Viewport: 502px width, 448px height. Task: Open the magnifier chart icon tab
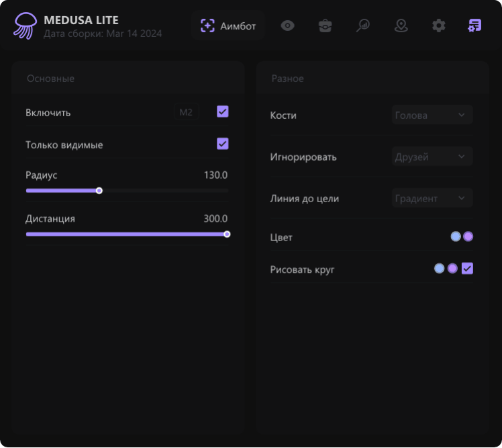coord(363,26)
